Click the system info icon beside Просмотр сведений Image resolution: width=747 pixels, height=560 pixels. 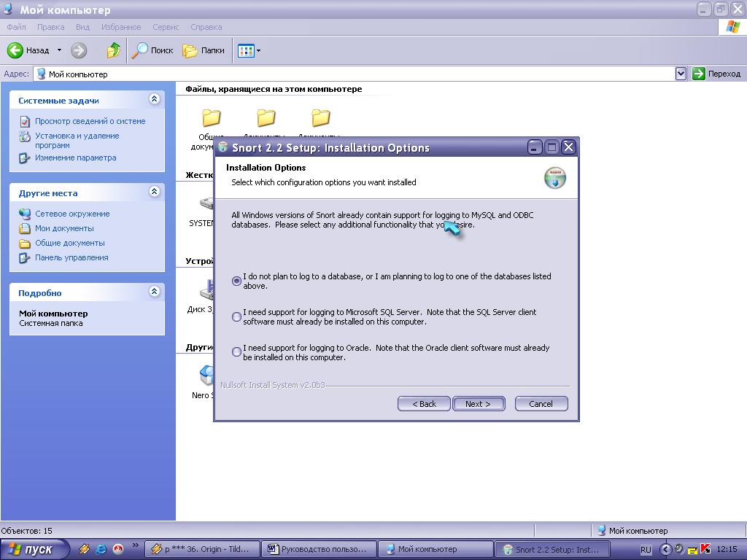click(25, 122)
